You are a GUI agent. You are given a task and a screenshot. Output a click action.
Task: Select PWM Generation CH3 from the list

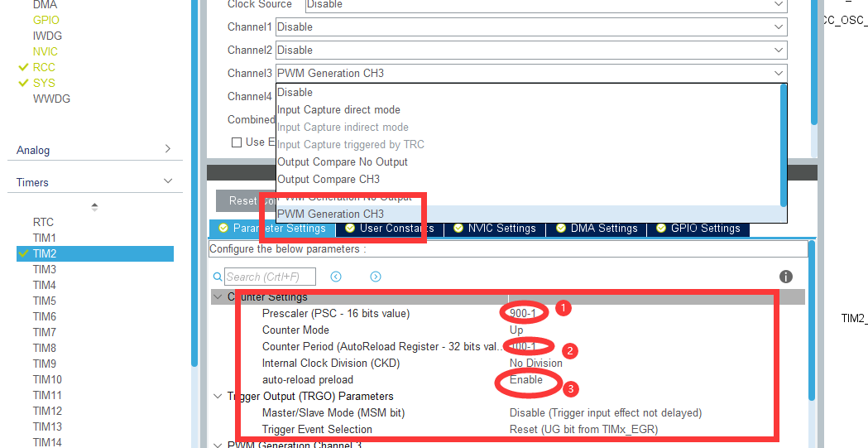pyautogui.click(x=331, y=214)
